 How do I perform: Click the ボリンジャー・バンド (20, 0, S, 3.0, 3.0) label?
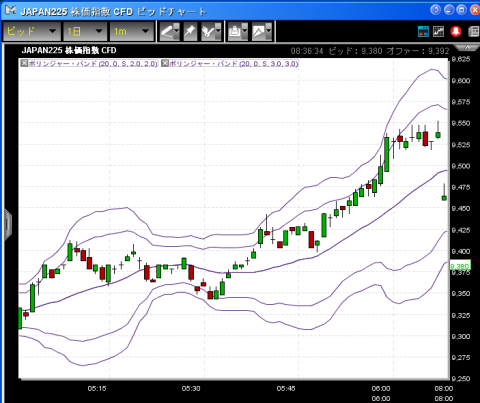[234, 63]
